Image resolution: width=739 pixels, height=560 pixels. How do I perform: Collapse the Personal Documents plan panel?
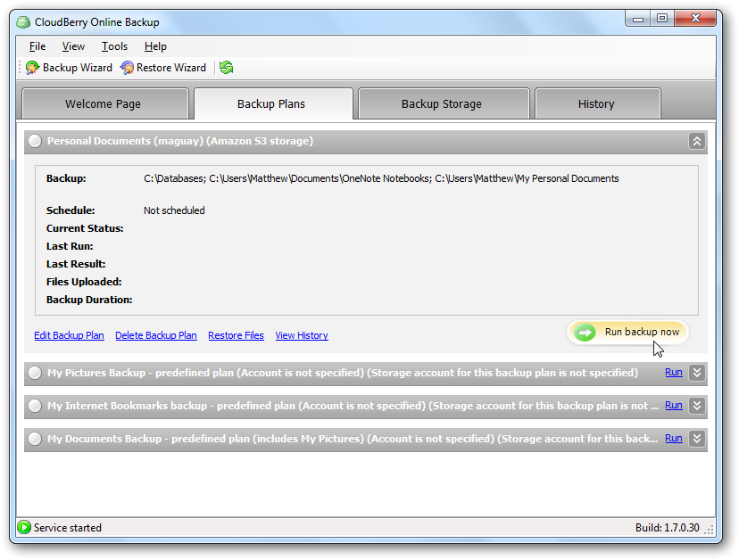(696, 141)
